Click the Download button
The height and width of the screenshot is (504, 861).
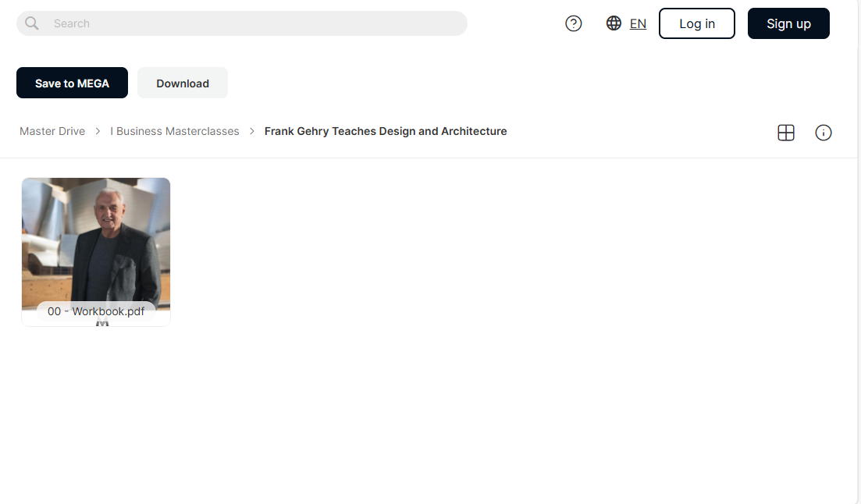click(183, 83)
